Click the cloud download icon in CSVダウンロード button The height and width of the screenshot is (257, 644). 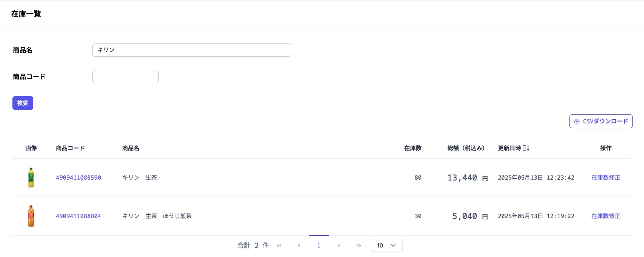tap(577, 121)
